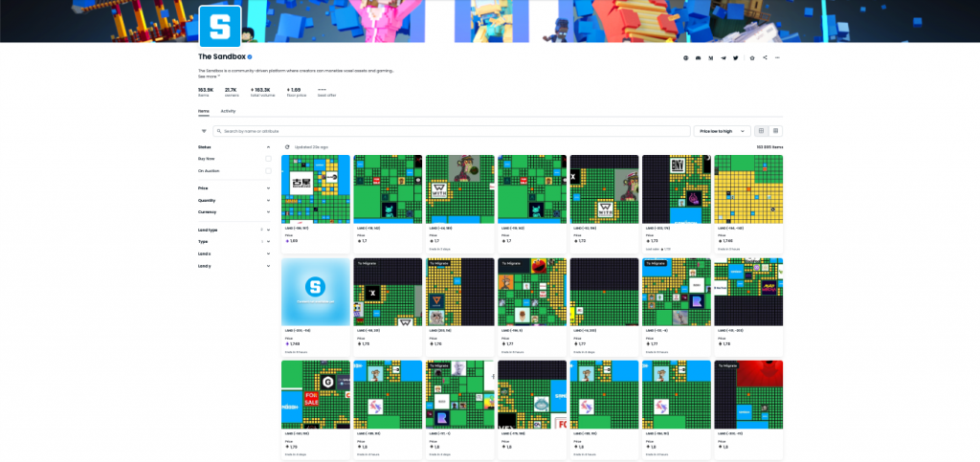Open the LAND thumbnail with Mad Mecha logo
The image size is (980, 462).
pyautogui.click(x=748, y=292)
